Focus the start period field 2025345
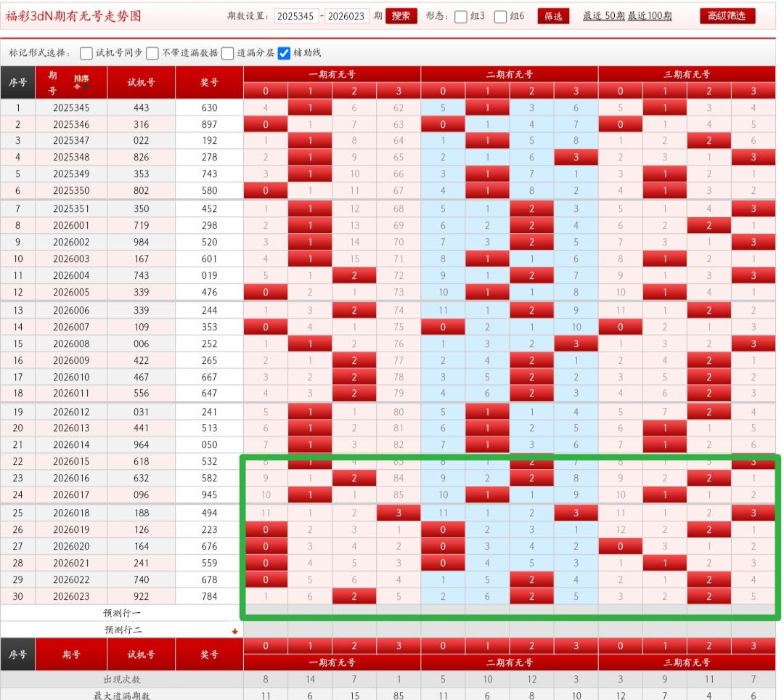 295,16
